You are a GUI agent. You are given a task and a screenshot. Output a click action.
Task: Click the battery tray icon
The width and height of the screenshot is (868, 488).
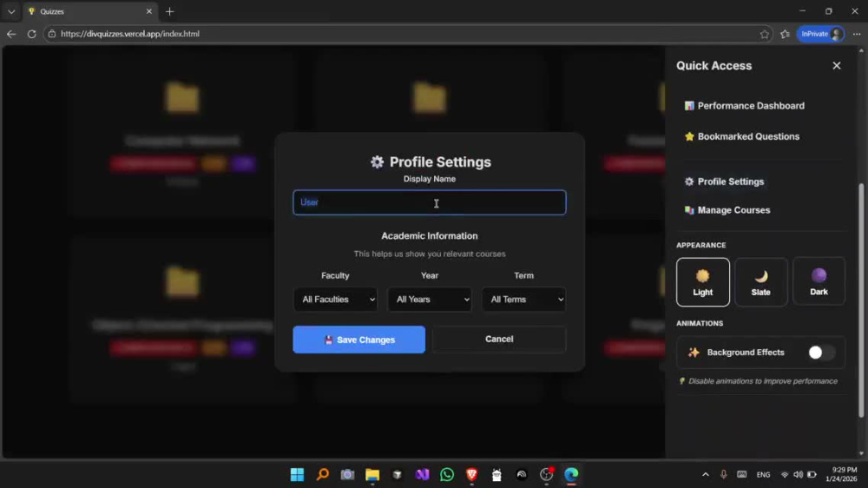(812, 475)
